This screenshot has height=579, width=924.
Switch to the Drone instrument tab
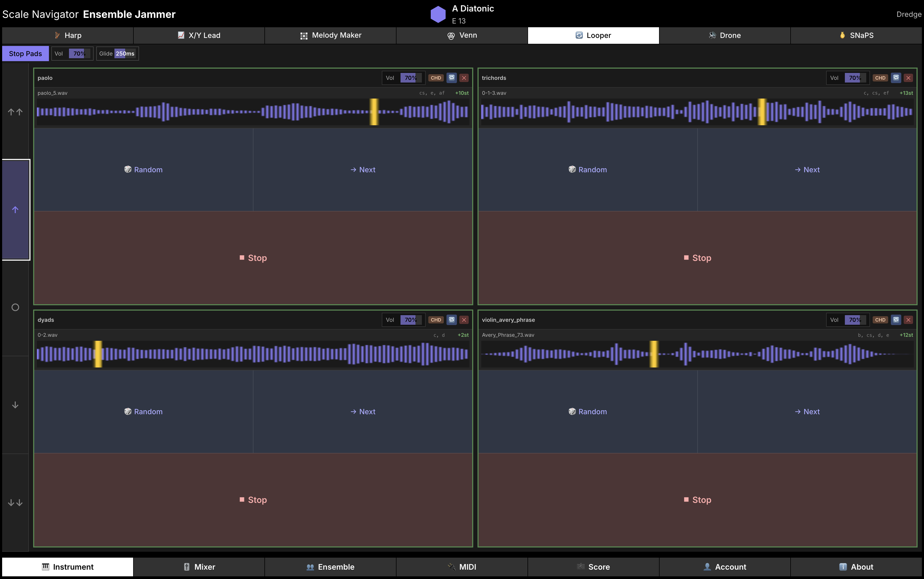click(724, 35)
